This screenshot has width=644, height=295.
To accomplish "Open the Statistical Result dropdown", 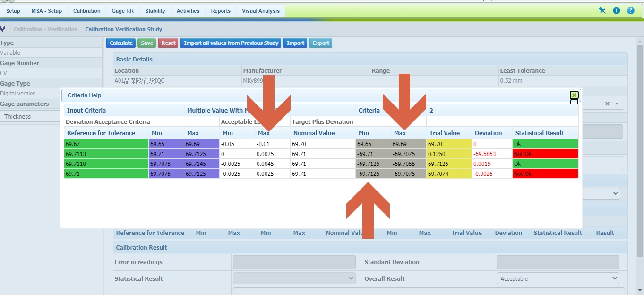I will click(294, 278).
